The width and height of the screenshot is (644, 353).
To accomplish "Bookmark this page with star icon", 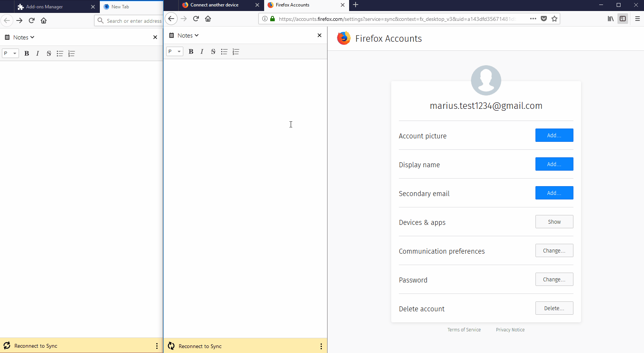I will pos(554,19).
